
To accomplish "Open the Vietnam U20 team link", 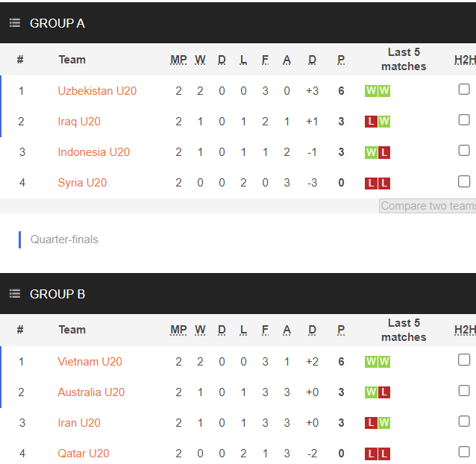I will (90, 362).
